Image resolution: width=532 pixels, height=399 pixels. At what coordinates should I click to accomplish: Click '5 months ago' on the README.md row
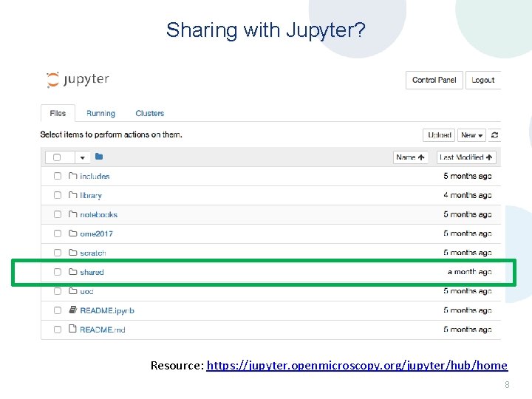tap(468, 329)
